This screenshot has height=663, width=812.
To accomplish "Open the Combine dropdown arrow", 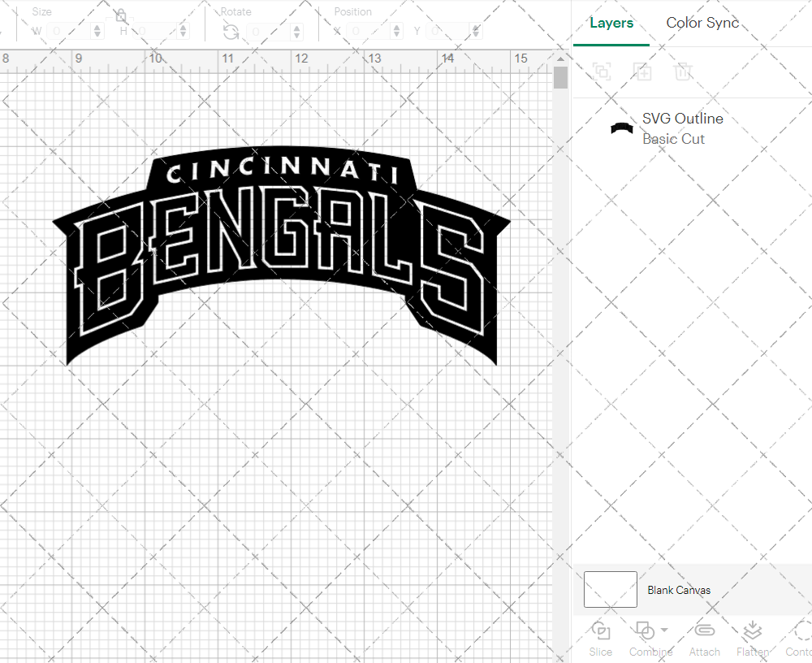I will pyautogui.click(x=665, y=630).
